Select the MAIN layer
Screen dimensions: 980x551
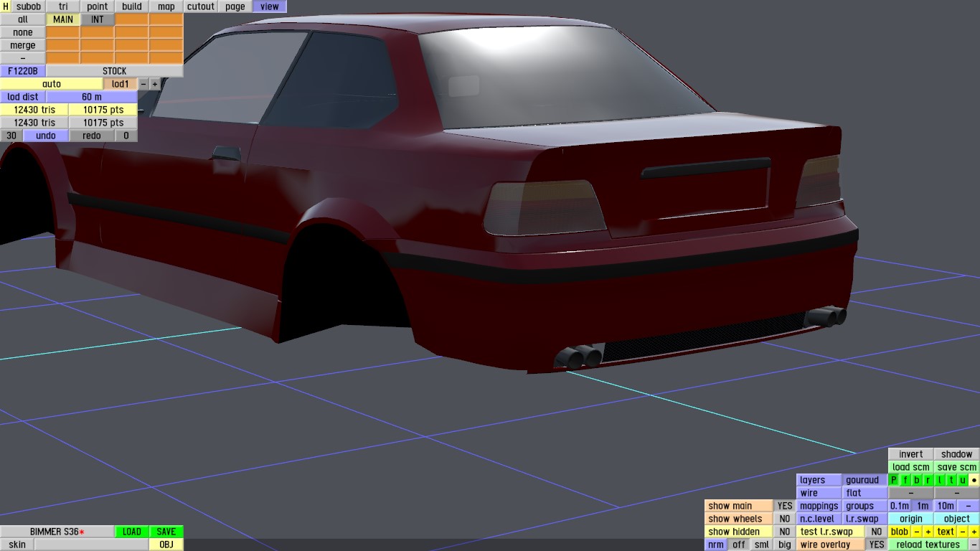point(63,19)
